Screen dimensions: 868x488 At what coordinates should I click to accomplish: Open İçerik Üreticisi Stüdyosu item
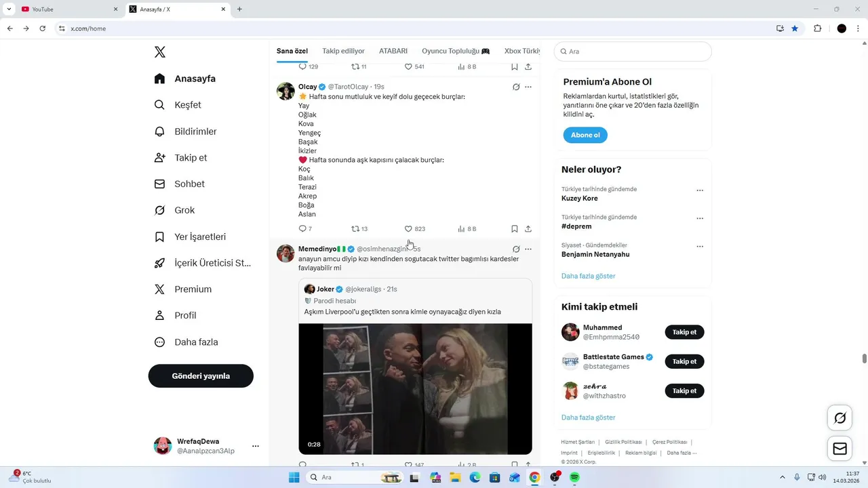[203, 263]
